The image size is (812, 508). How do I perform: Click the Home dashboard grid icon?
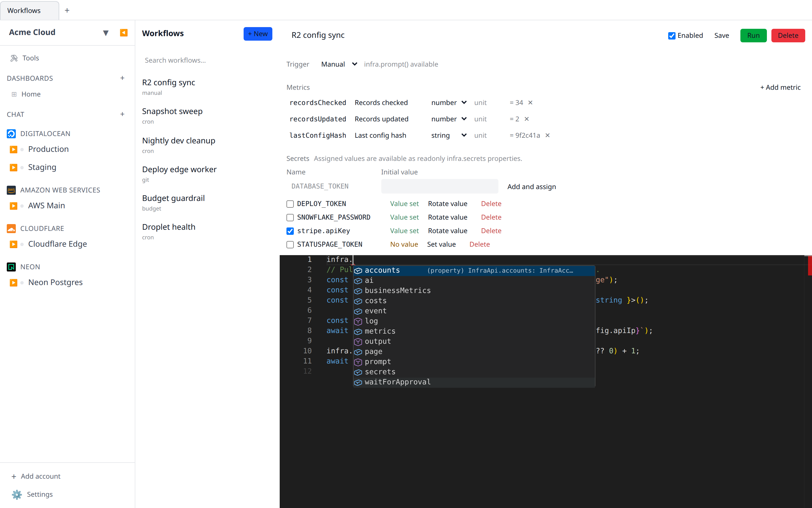pos(14,95)
